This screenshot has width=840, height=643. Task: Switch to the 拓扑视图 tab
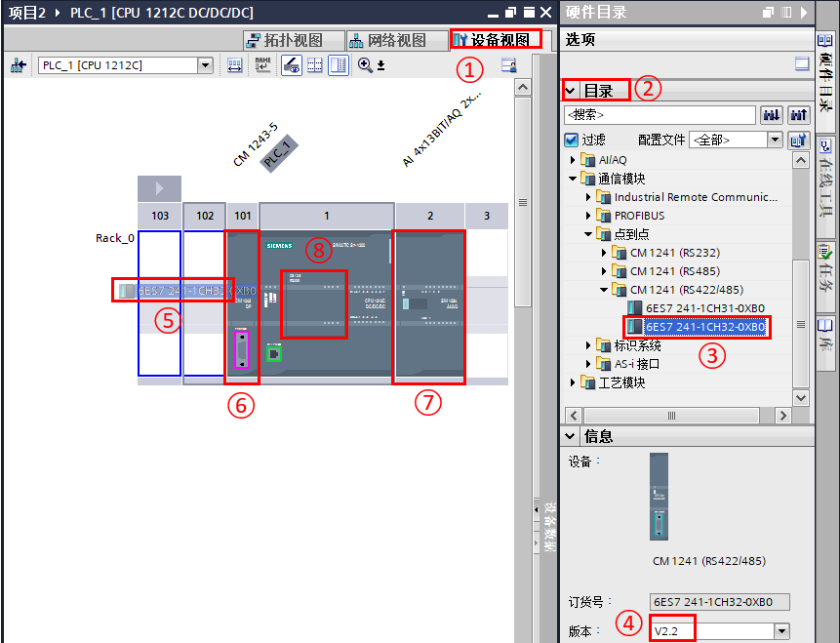[284, 40]
